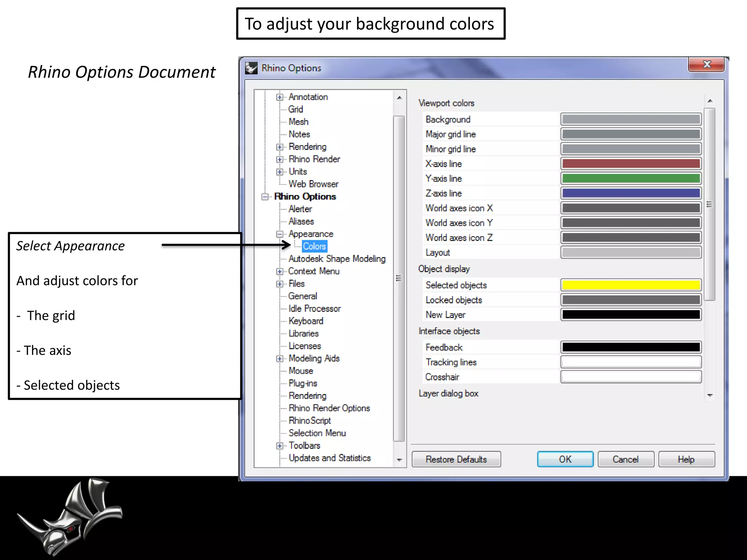Expand the Toolbars tree node
This screenshot has width=747, height=560.
pos(280,446)
